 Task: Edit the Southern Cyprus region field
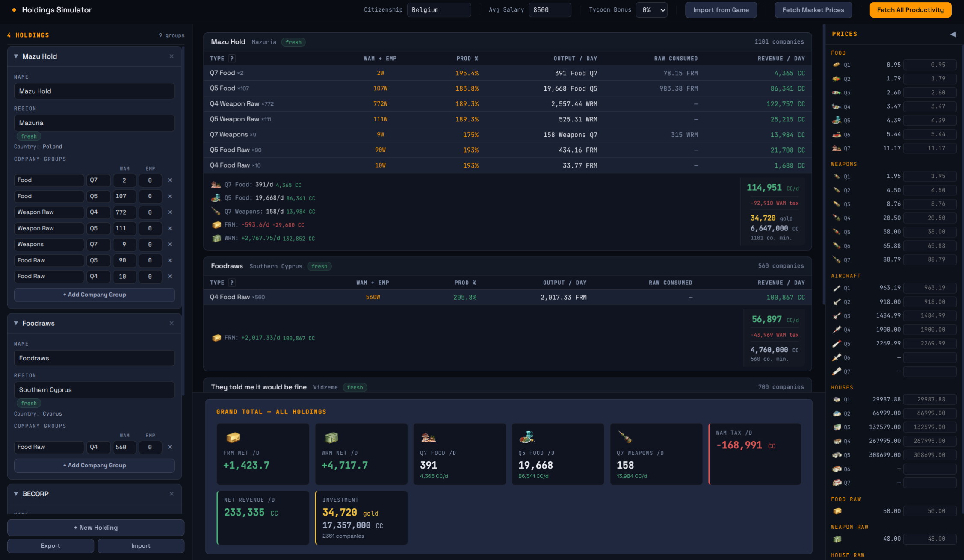coord(95,390)
